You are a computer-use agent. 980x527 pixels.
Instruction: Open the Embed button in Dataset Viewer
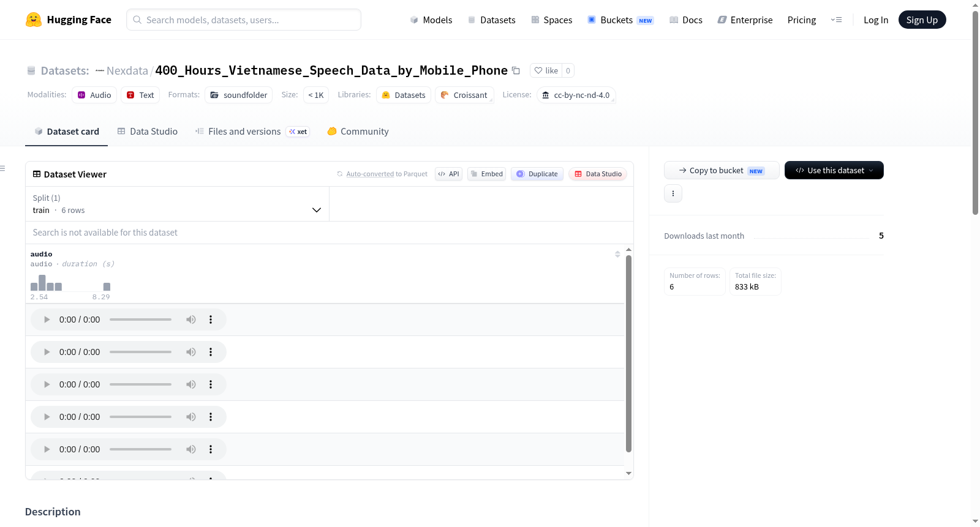pyautogui.click(x=487, y=174)
